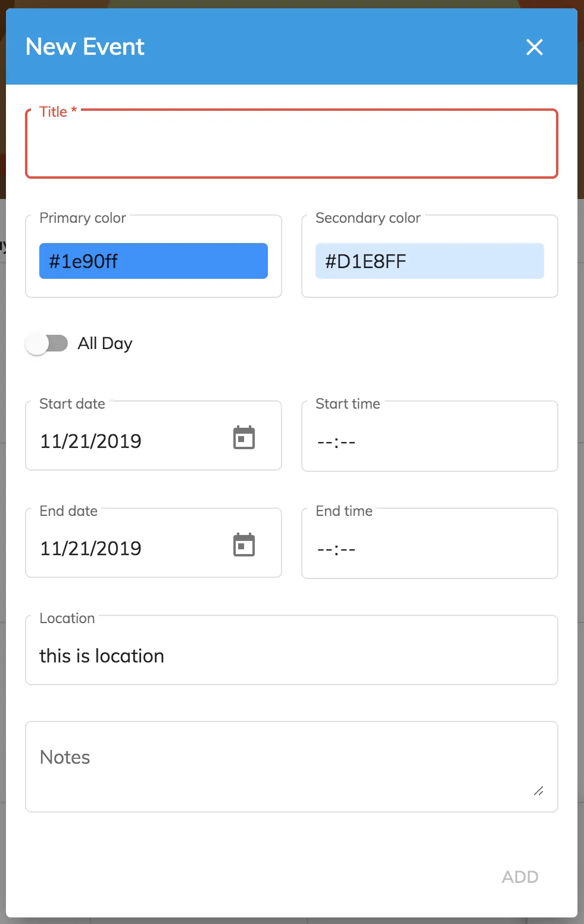584x924 pixels.
Task: Click the Start date value 11/21/2019
Action: (90, 441)
